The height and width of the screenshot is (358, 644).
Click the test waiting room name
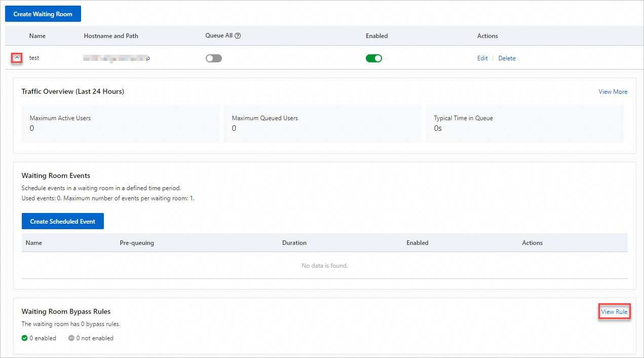[x=34, y=58]
